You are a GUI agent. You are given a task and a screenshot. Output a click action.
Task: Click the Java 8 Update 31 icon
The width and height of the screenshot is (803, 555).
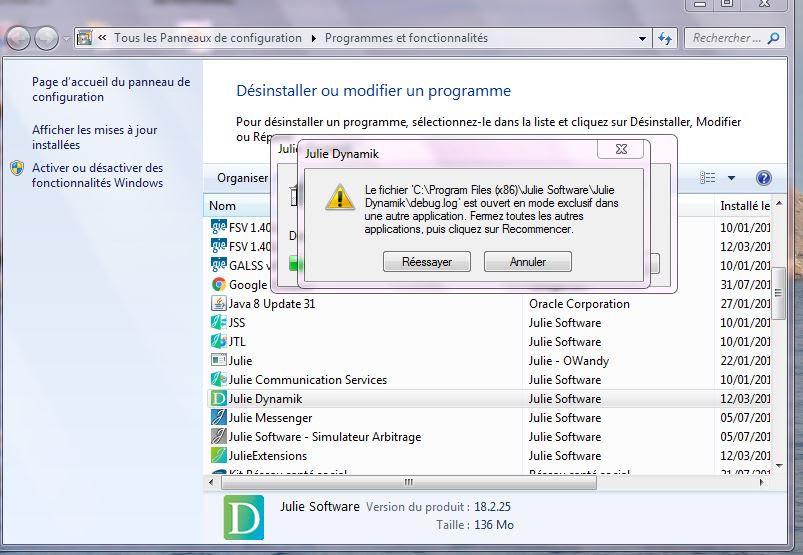pos(219,304)
